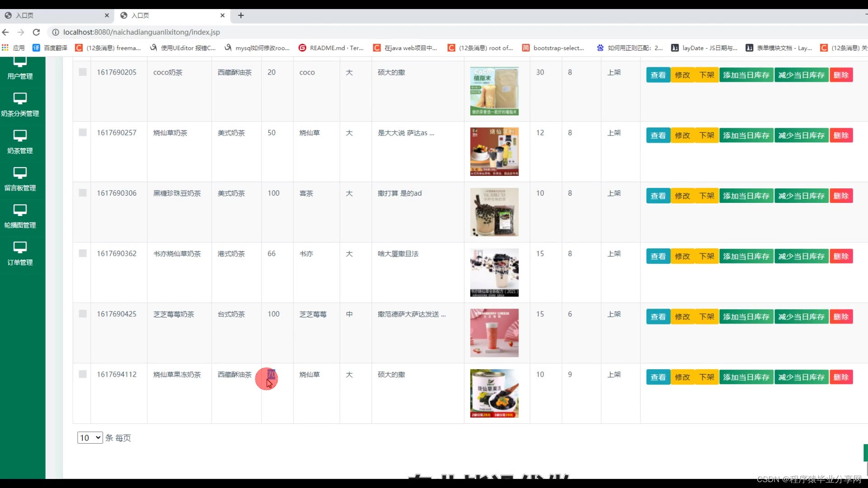Check the row checkbox for 1617690205
868x488 pixels.
(83, 72)
